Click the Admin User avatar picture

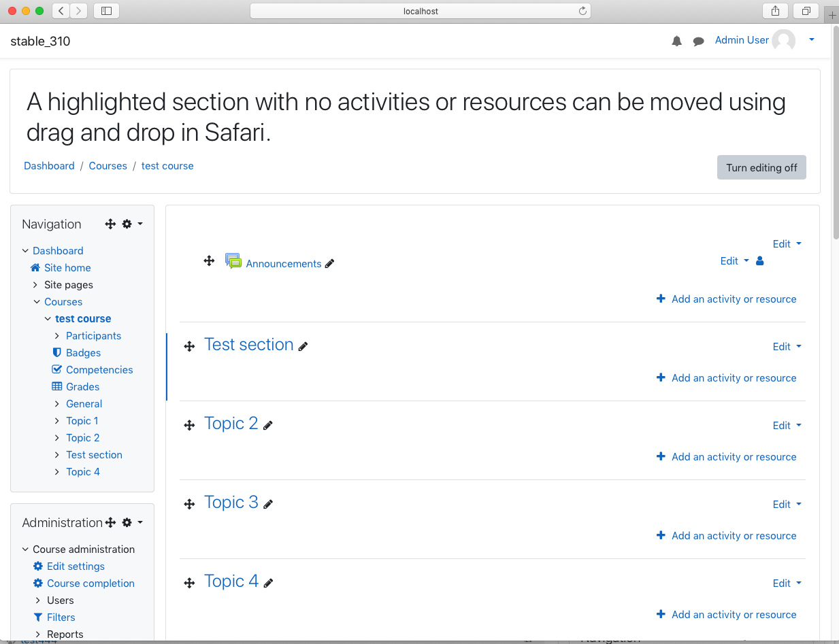pyautogui.click(x=783, y=41)
